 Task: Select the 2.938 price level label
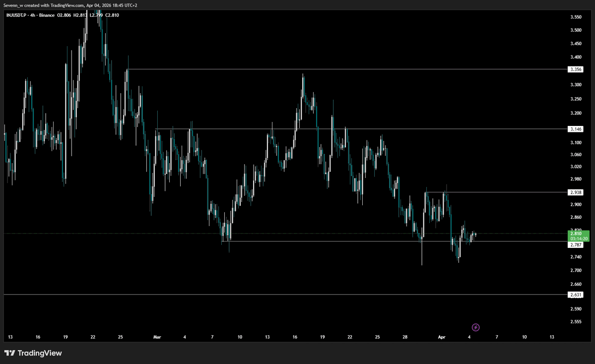point(576,192)
